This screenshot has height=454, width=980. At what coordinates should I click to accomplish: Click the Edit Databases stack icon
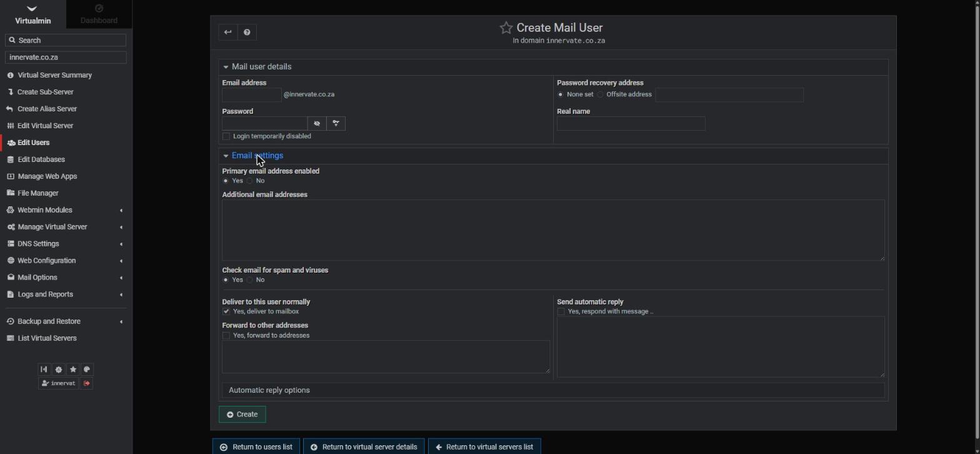11,159
